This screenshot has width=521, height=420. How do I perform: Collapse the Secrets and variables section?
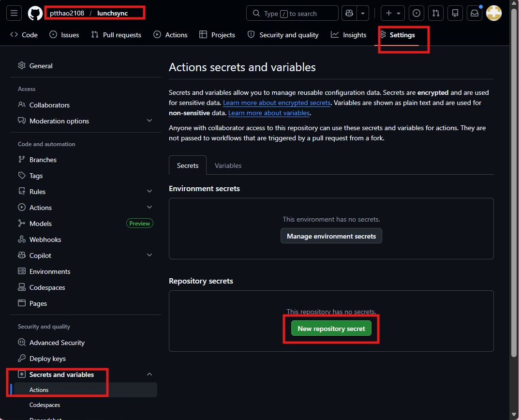pyautogui.click(x=149, y=375)
